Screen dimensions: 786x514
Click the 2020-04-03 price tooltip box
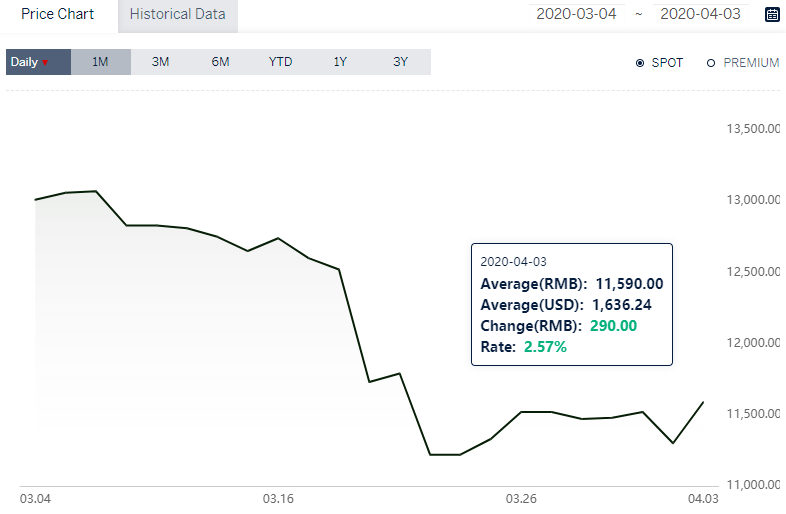pyautogui.click(x=572, y=304)
